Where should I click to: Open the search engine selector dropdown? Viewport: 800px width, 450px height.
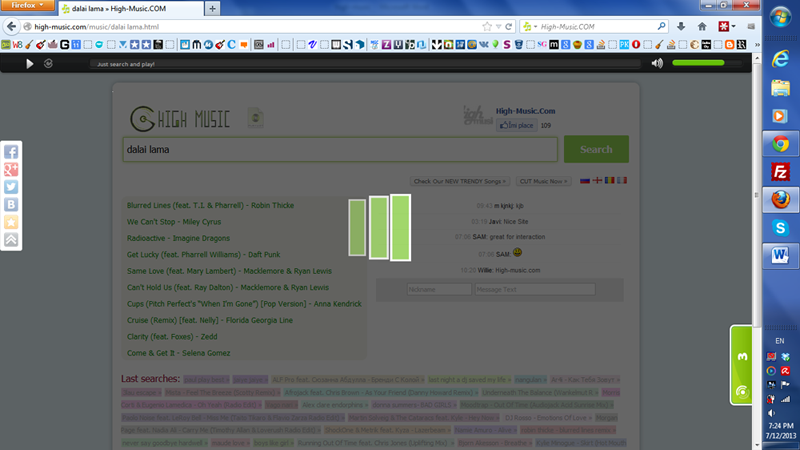530,27
